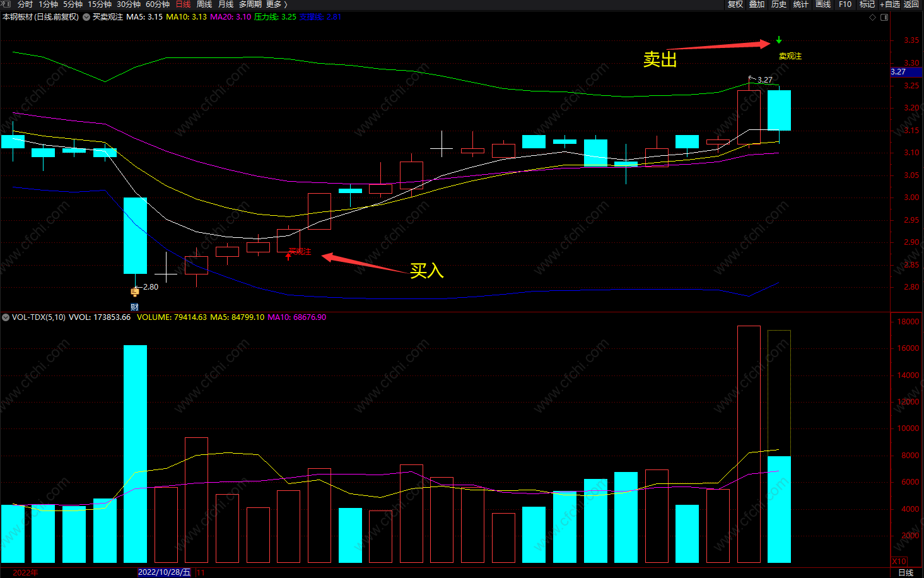Click the 支撑线: 2.81 value
Image resolution: width=924 pixels, height=578 pixels.
(x=320, y=17)
